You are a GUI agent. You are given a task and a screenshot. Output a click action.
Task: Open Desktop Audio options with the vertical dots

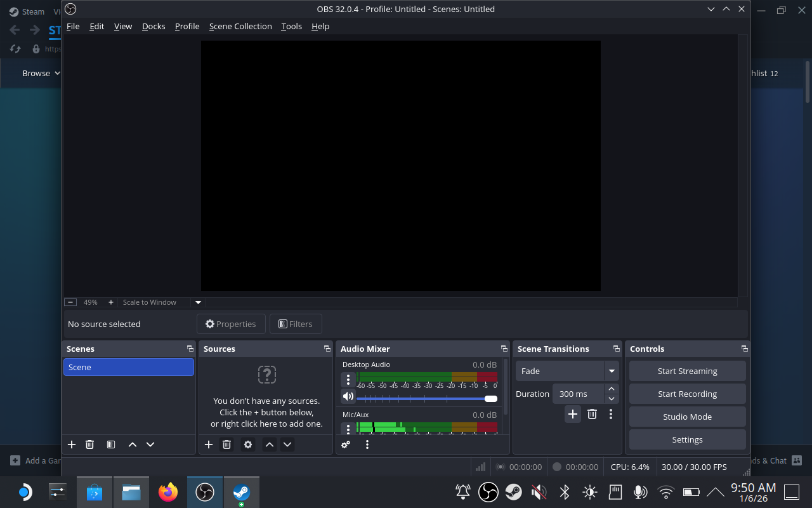[348, 379]
